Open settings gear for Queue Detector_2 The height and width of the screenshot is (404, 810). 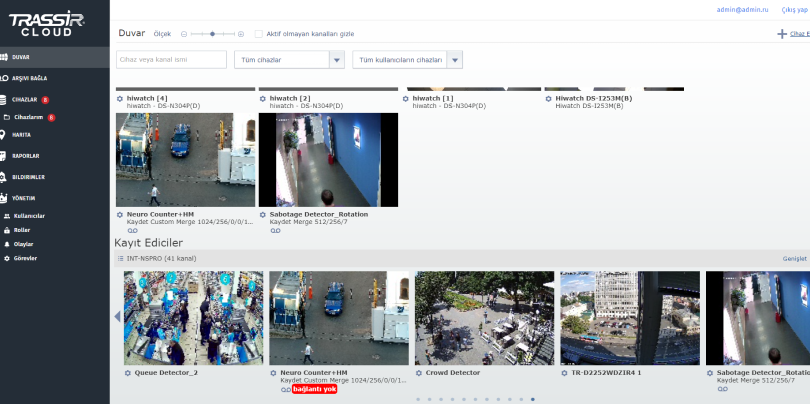128,372
